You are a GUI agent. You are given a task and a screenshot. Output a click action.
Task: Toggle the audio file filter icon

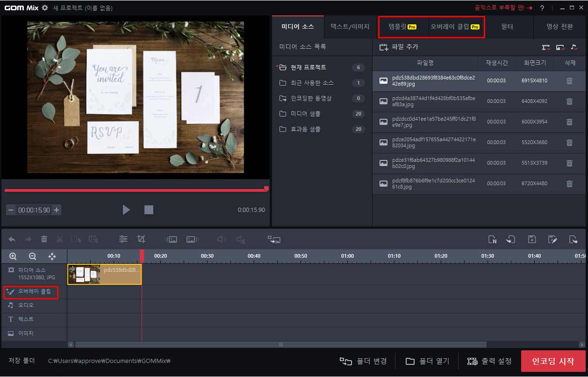point(574,47)
